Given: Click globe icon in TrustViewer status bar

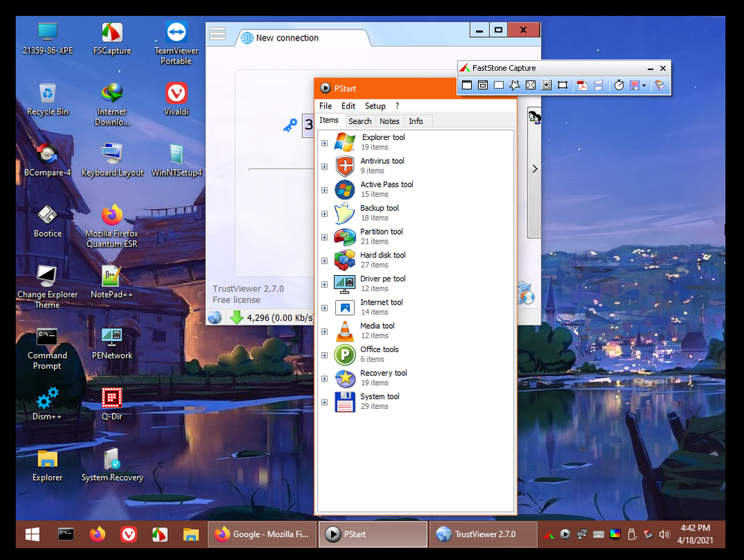Looking at the screenshot, I should (x=214, y=317).
